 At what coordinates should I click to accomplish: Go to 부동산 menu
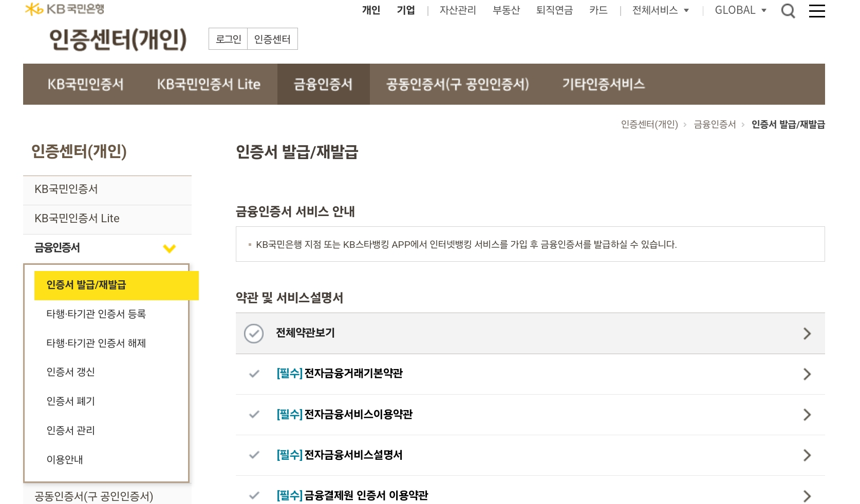click(506, 10)
